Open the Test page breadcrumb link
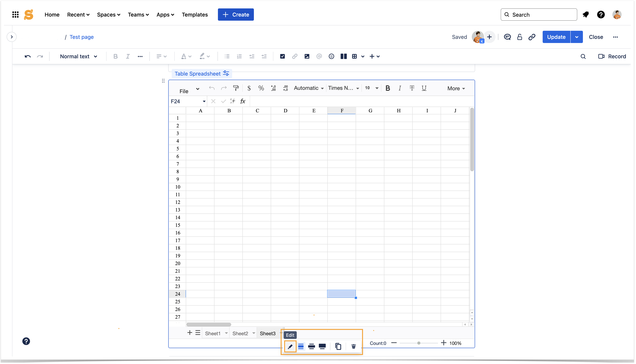 (82, 37)
